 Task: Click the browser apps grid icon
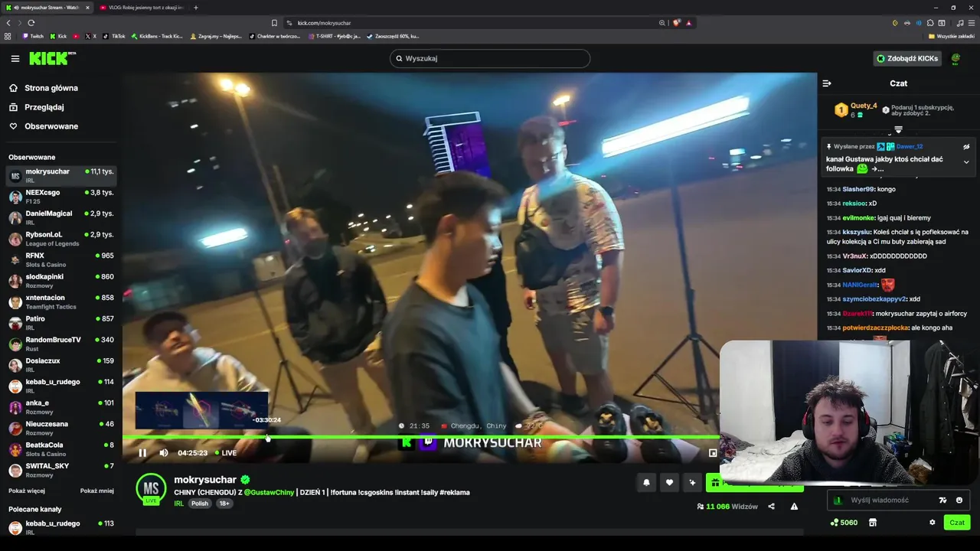(x=8, y=36)
